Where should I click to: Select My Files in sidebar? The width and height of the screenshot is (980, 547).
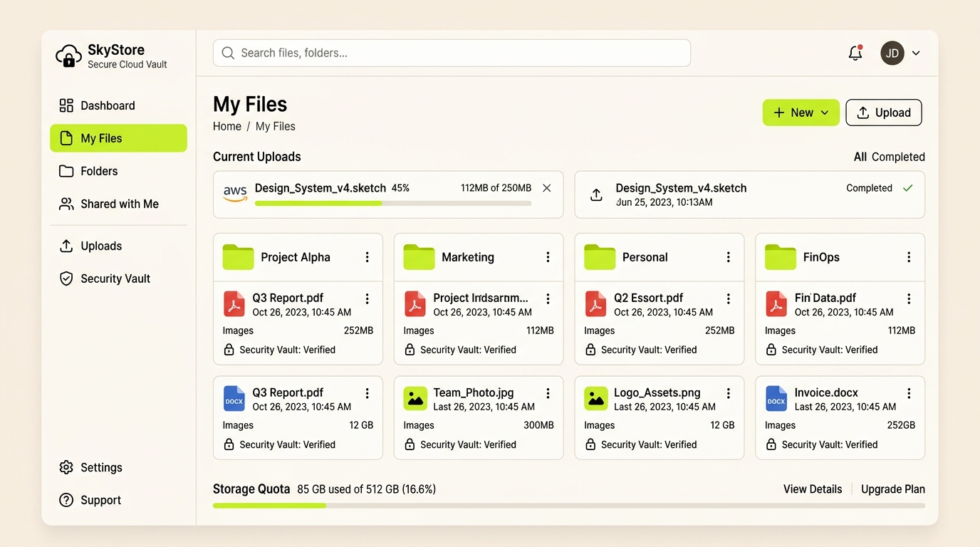[118, 138]
